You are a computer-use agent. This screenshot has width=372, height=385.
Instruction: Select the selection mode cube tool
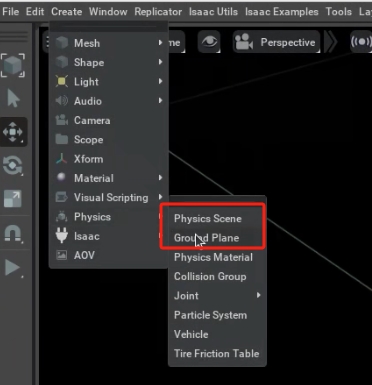click(x=13, y=65)
